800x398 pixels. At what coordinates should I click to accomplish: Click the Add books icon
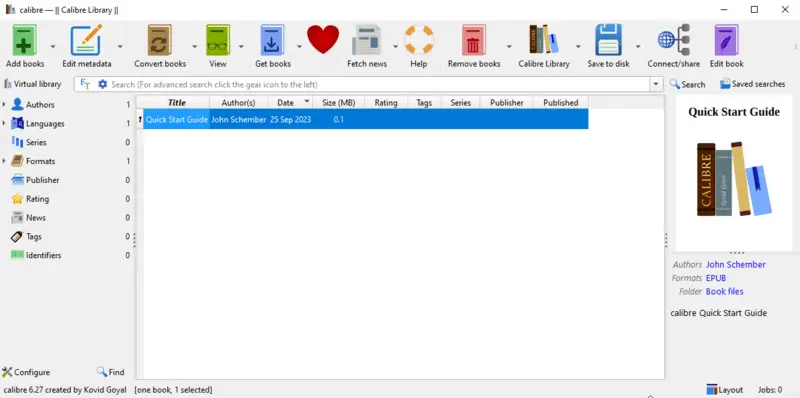(x=24, y=40)
